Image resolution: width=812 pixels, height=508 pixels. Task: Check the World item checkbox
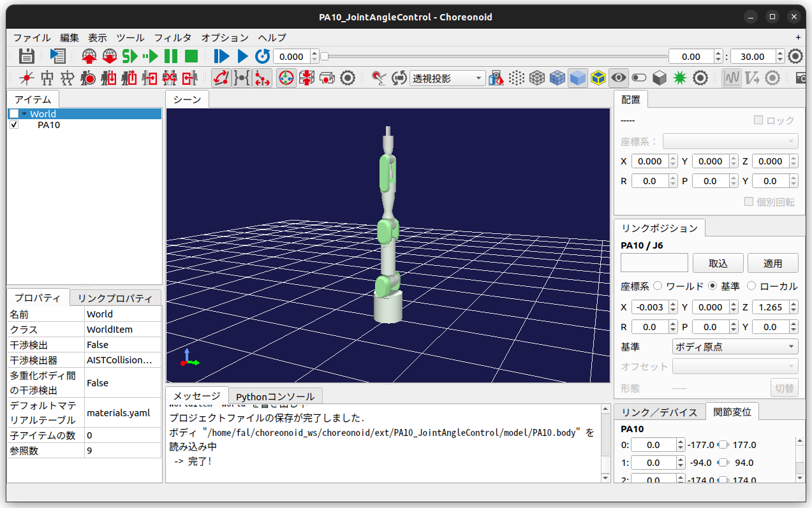[14, 114]
